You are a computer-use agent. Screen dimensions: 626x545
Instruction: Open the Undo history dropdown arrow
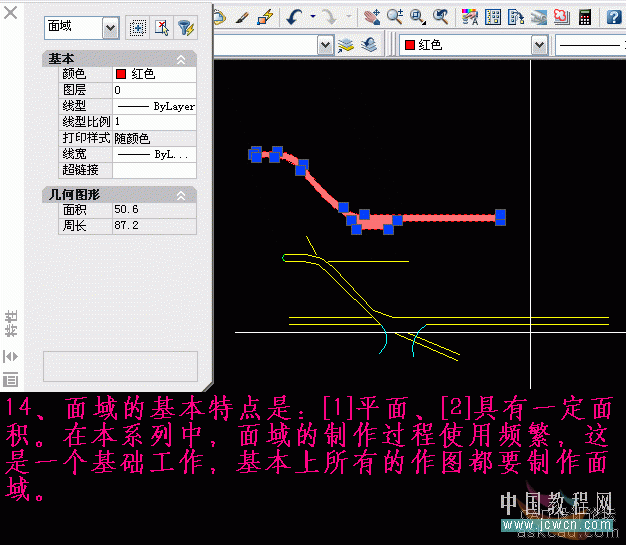coord(313,17)
